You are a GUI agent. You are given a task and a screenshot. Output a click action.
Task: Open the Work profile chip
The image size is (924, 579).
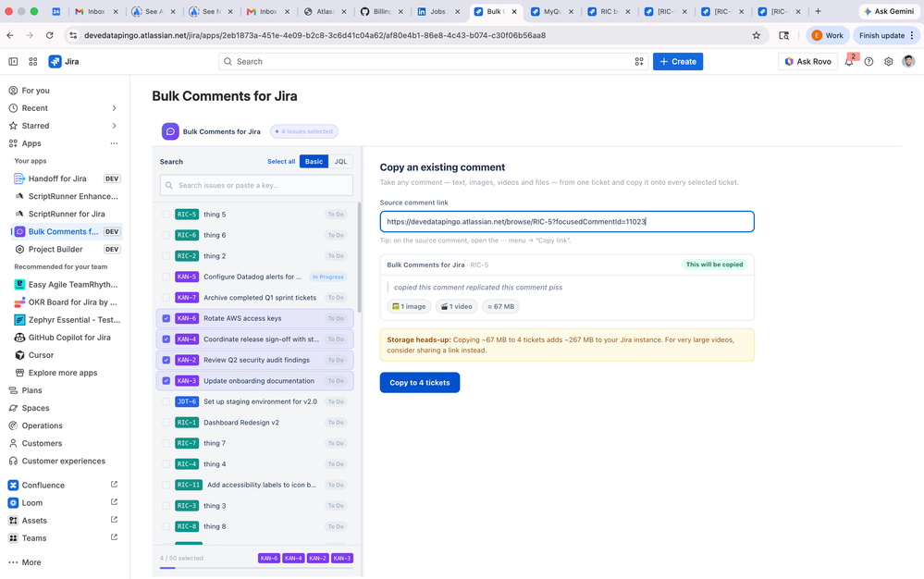[828, 35]
